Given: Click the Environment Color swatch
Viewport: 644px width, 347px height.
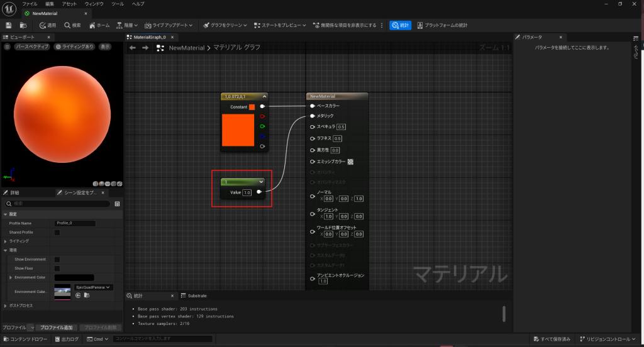Looking at the screenshot, I should (74, 277).
